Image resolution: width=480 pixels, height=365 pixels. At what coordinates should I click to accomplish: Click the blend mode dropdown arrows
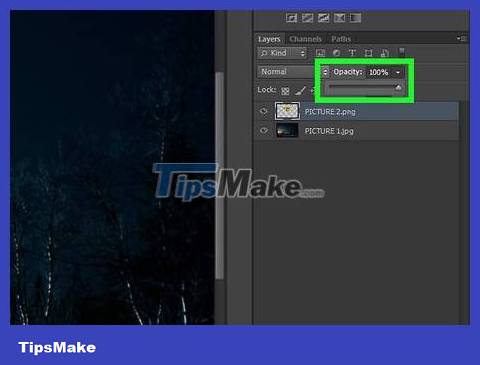pos(325,72)
